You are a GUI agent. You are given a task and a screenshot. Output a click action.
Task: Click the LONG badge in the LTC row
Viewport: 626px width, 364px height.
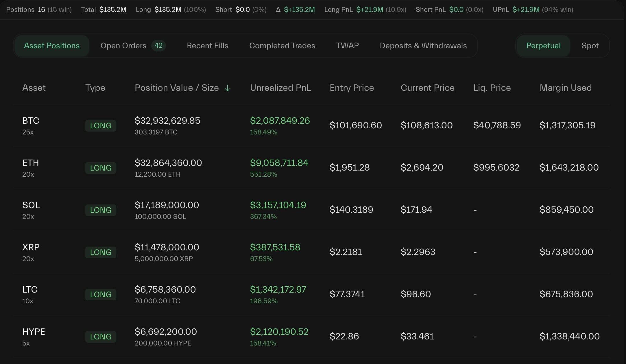pos(101,294)
